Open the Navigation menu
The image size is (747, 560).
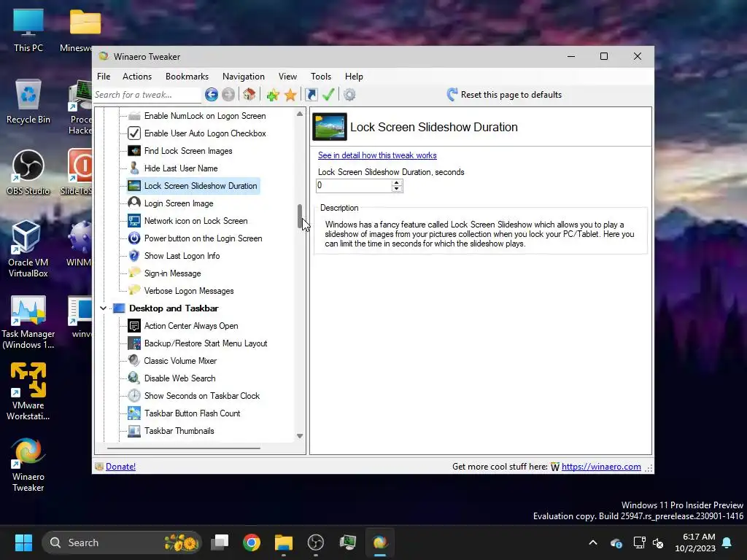click(244, 76)
